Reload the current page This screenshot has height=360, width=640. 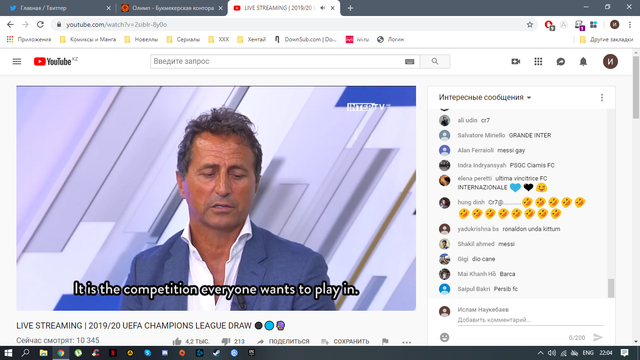40,25
